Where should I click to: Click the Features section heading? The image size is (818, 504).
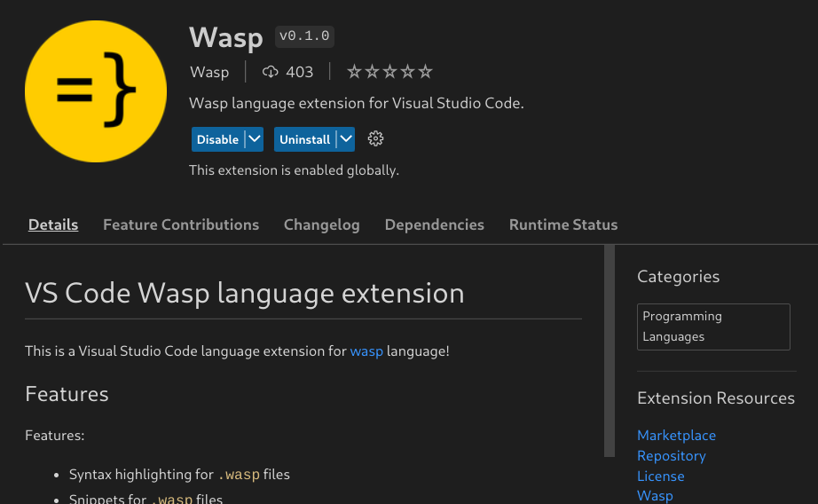coord(67,394)
